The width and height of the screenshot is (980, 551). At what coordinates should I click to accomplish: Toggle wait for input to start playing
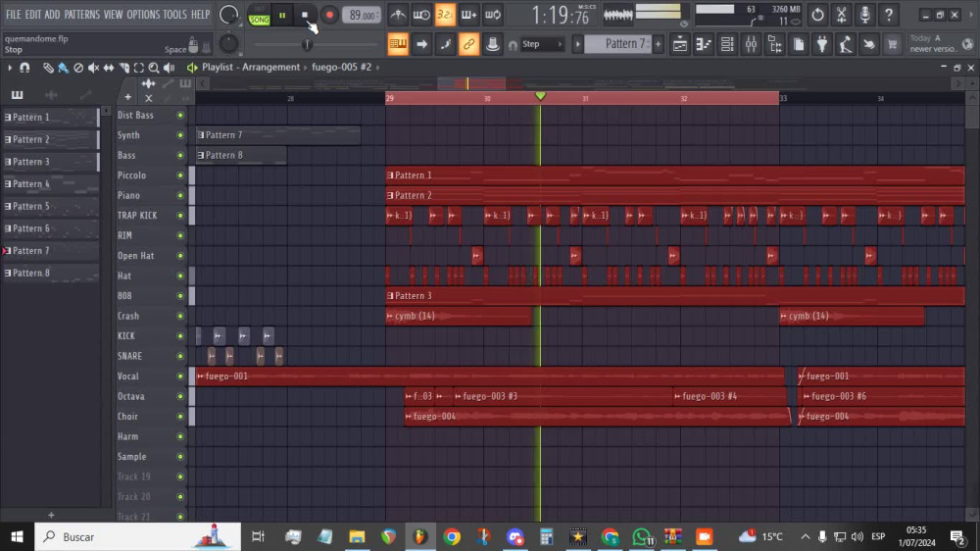click(421, 15)
